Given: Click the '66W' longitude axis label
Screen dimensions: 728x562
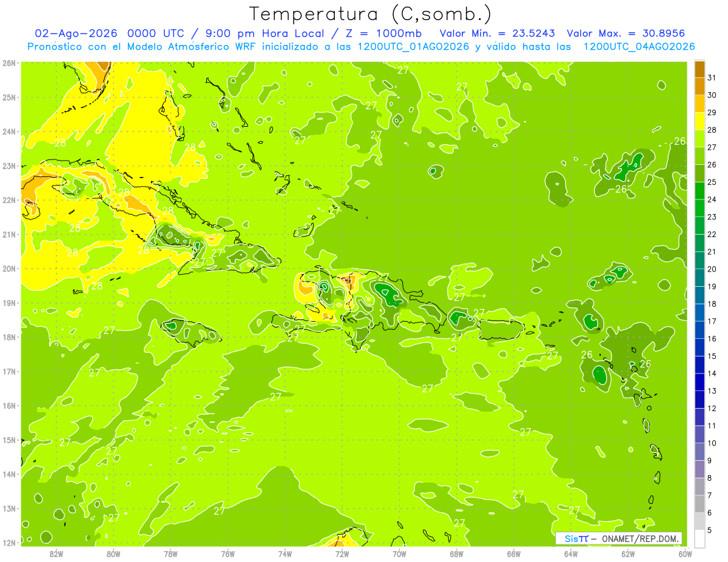Looking at the screenshot, I should (514, 553).
